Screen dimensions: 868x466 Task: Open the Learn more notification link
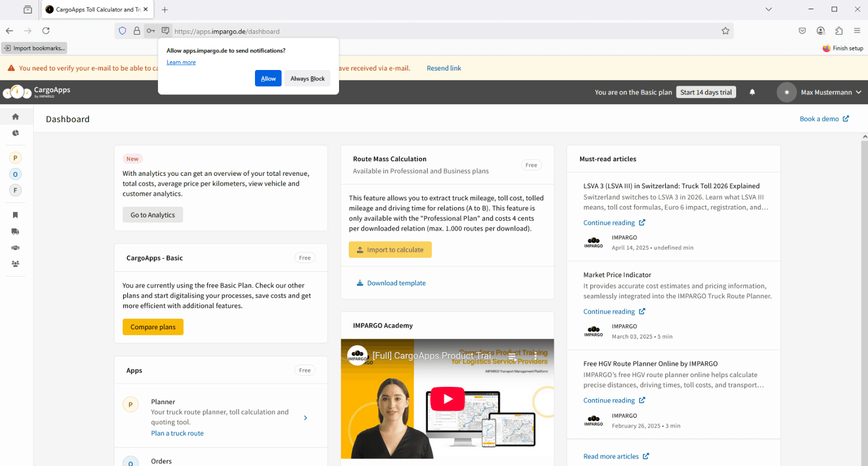click(x=181, y=62)
